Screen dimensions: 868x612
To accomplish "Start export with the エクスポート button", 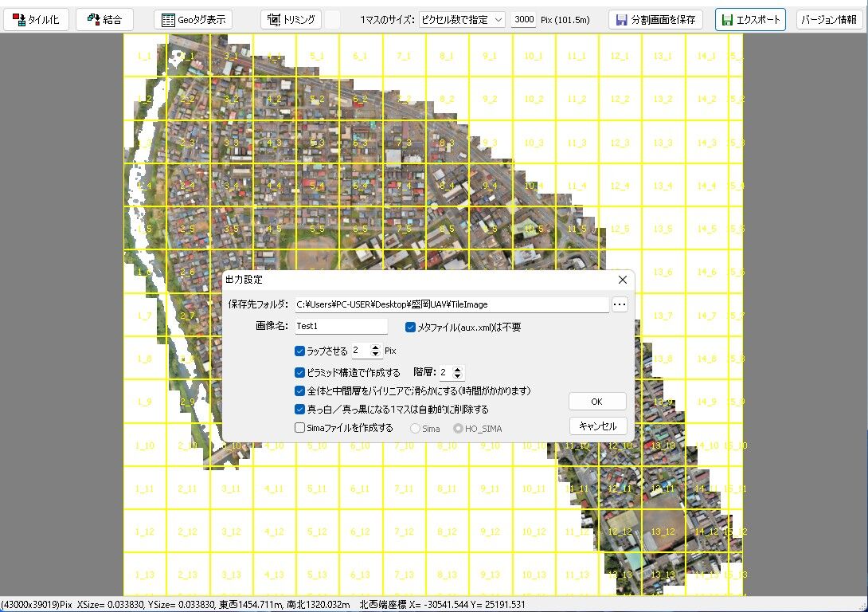I will tap(749, 19).
